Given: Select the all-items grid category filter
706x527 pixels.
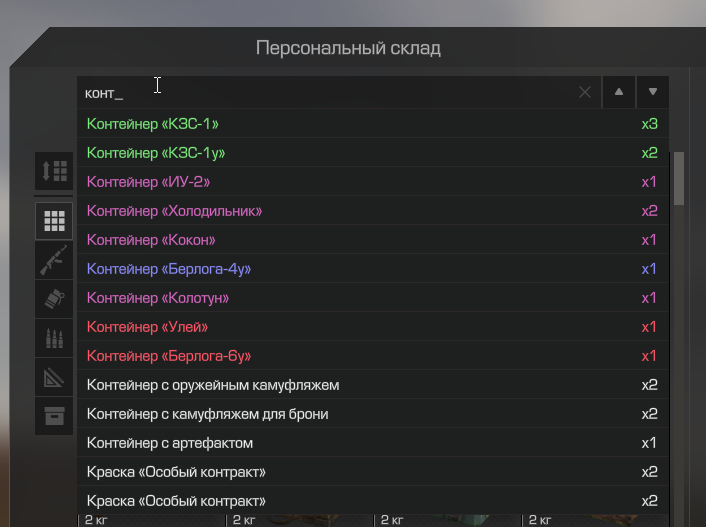Looking at the screenshot, I should point(54,221).
